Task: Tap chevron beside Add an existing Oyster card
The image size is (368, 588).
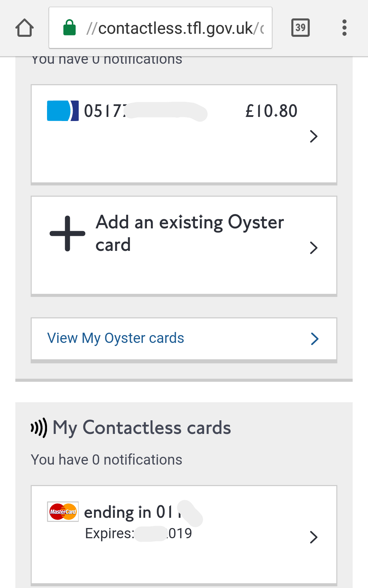Action: pyautogui.click(x=313, y=248)
